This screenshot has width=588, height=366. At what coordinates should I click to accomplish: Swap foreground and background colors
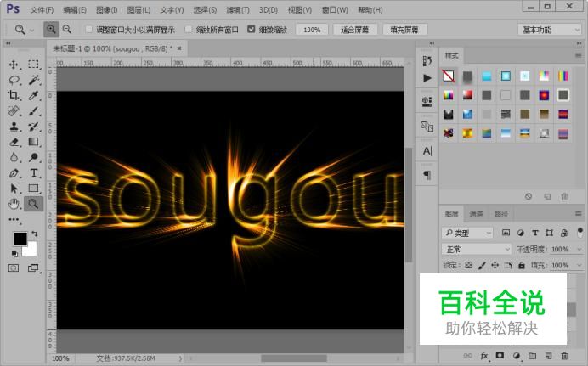tap(35, 234)
